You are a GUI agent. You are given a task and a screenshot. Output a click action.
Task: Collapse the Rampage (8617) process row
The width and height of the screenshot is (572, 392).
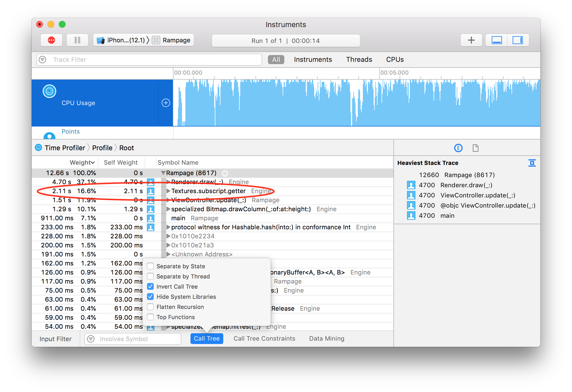163,173
